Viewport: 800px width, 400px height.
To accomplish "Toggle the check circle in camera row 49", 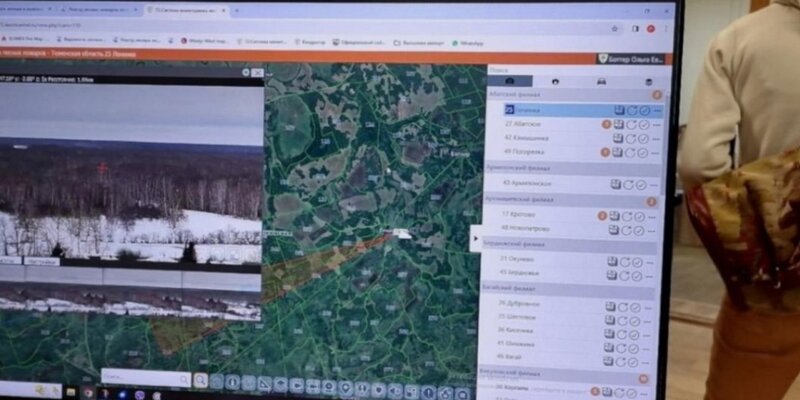I will pos(642,153).
